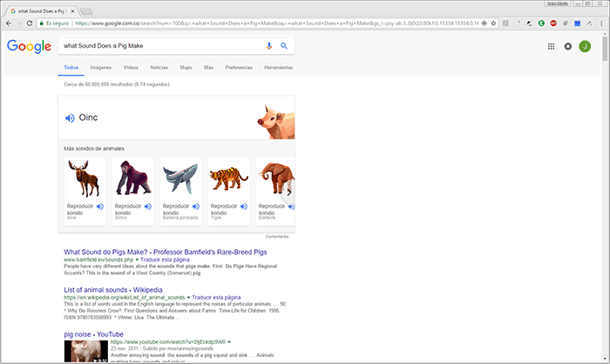Image resolution: width=610 pixels, height=364 pixels.
Task: Open List of animal sounds Wikipedia link
Action: coord(113,290)
